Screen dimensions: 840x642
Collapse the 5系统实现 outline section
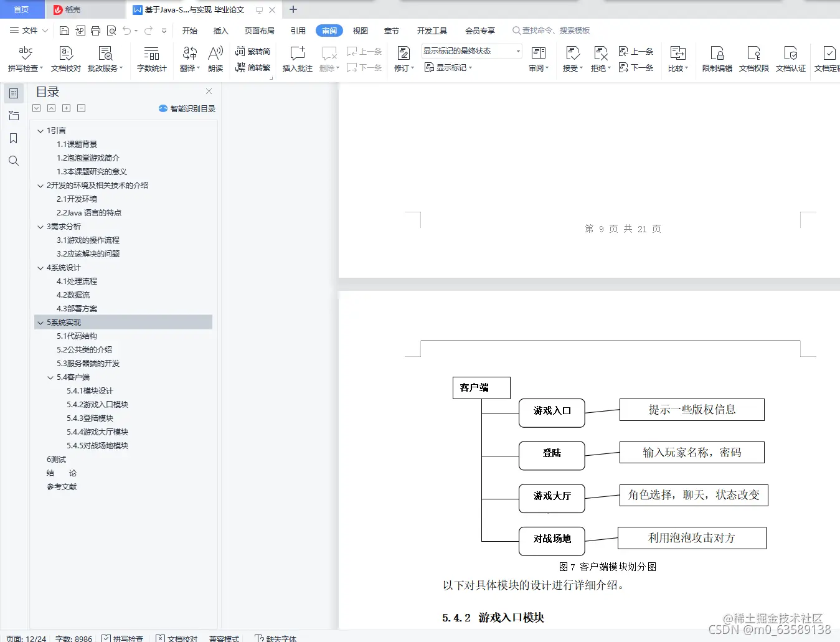[40, 322]
